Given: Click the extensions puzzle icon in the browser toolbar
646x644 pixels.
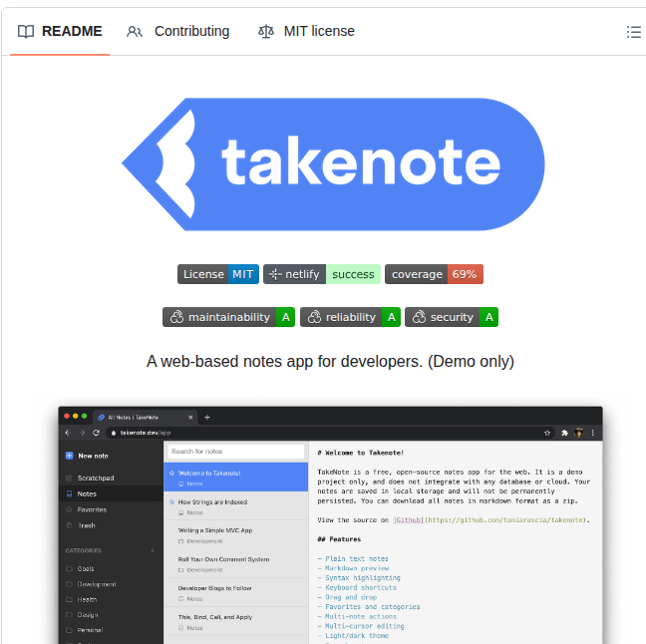Looking at the screenshot, I should (564, 434).
